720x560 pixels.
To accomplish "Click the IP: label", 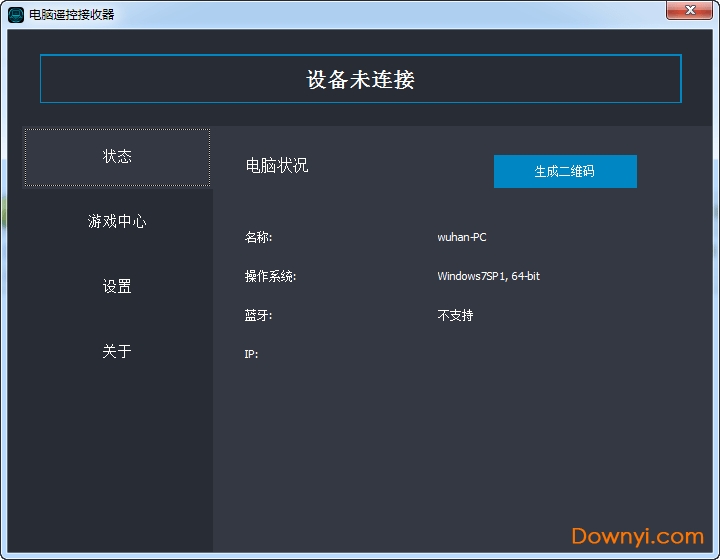I will 251,354.
